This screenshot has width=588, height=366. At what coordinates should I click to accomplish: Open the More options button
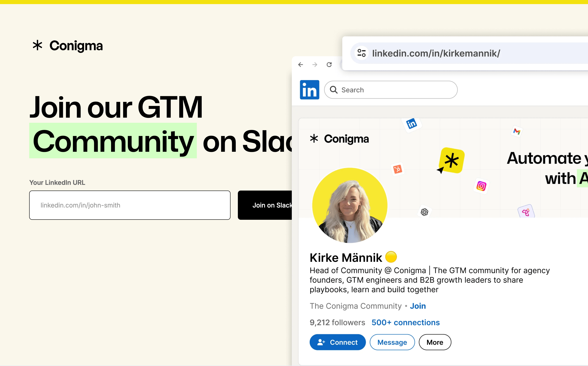coord(435,342)
